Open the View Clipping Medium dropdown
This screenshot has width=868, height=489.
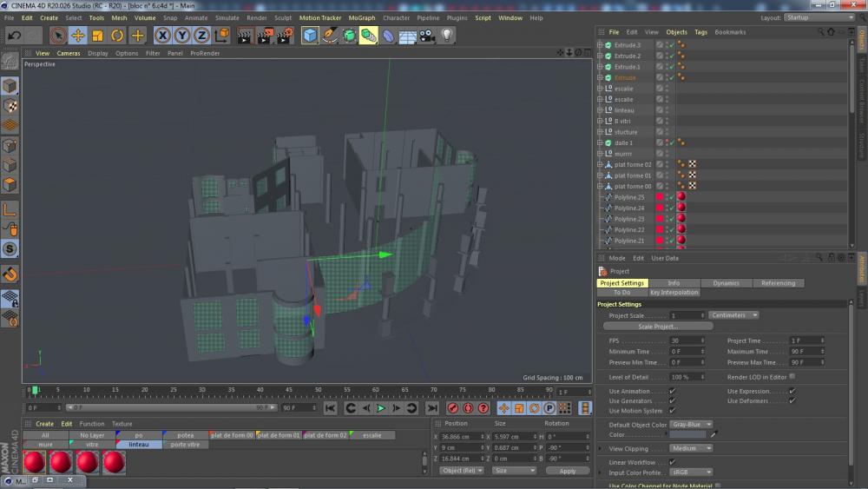(x=691, y=448)
